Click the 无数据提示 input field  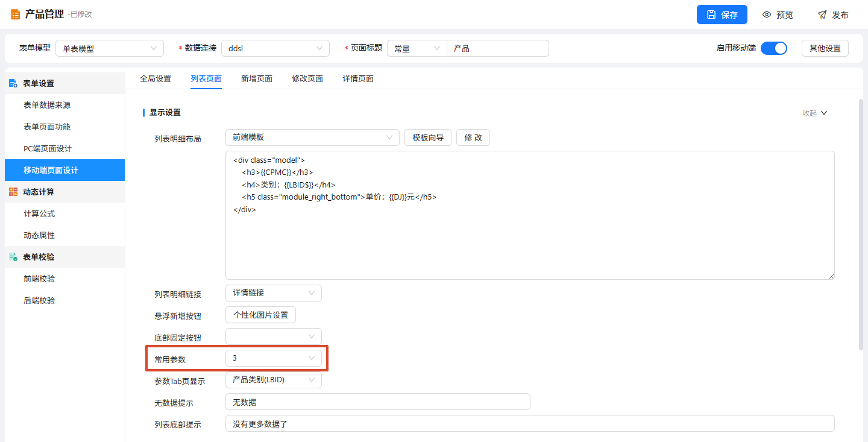[378, 402]
